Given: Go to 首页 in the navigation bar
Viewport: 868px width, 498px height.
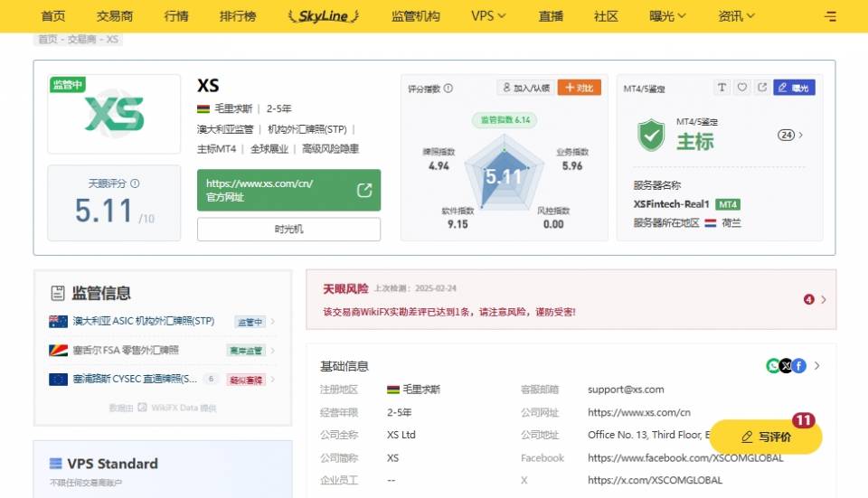Looking at the screenshot, I should [53, 16].
